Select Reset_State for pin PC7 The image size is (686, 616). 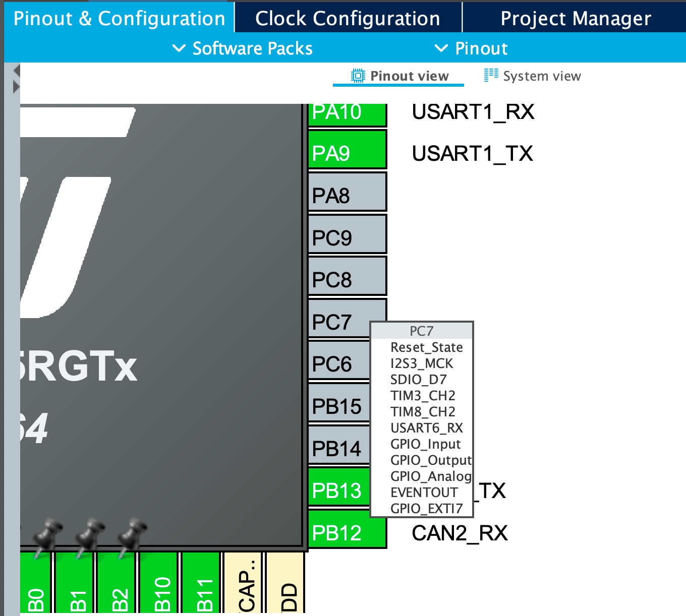[426, 347]
